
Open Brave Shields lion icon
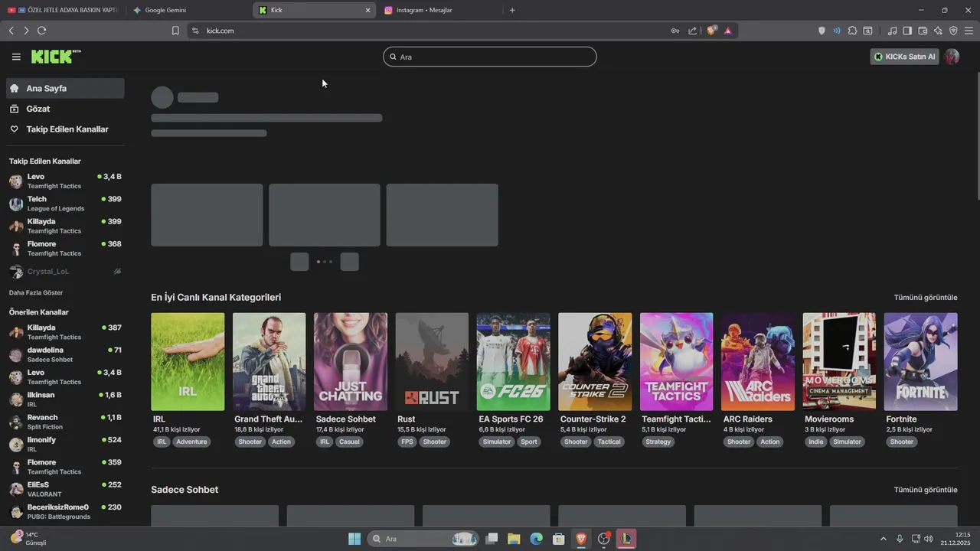[x=711, y=31]
